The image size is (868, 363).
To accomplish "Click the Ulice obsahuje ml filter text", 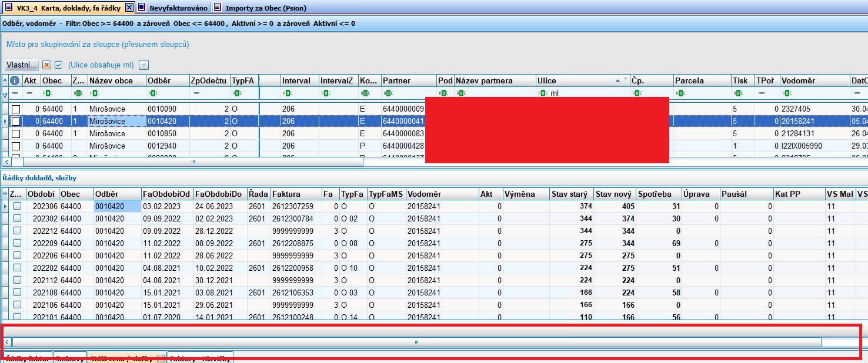I will click(101, 65).
